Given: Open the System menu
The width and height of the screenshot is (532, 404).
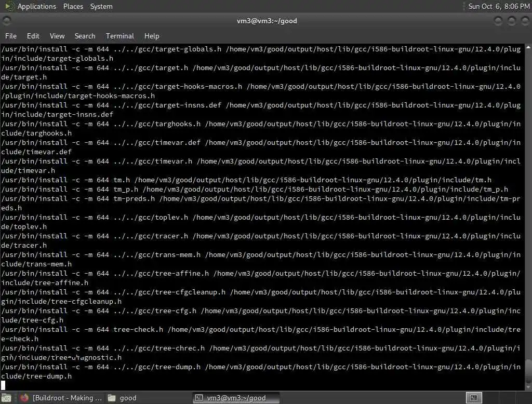Looking at the screenshot, I should 101,6.
